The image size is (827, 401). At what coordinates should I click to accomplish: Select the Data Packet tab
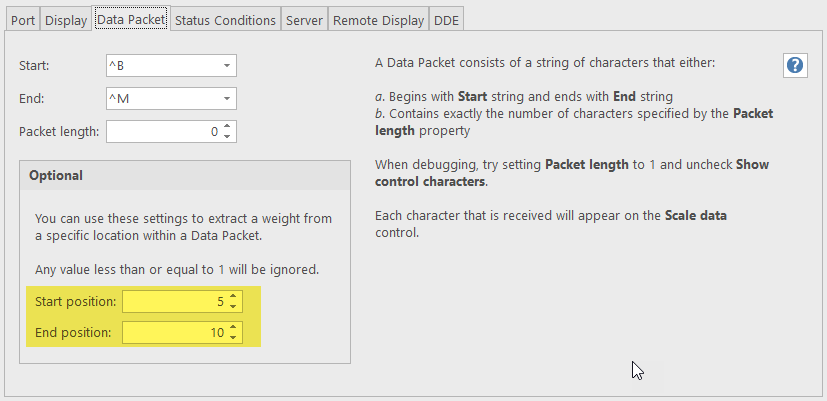131,19
